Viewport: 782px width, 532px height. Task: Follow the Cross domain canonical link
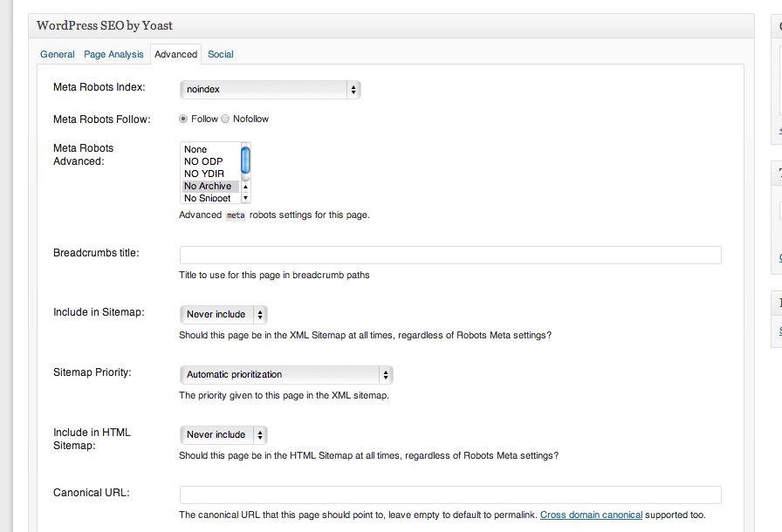click(x=591, y=515)
